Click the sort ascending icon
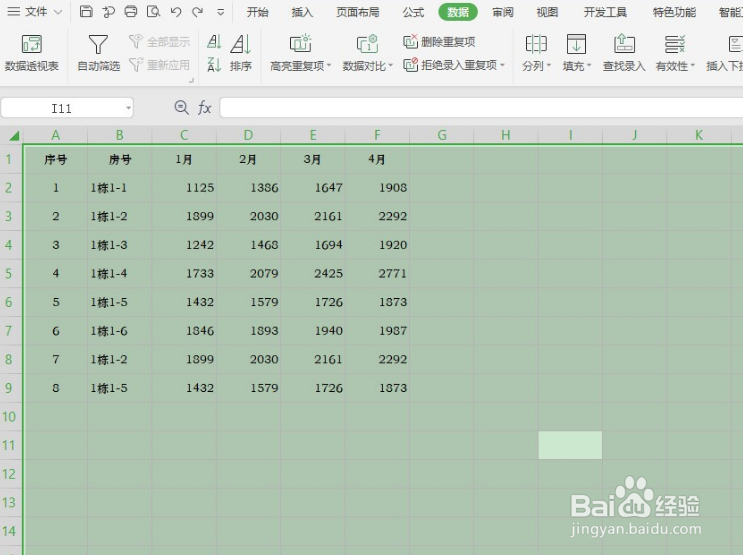This screenshot has height=555, width=743. pyautogui.click(x=214, y=42)
